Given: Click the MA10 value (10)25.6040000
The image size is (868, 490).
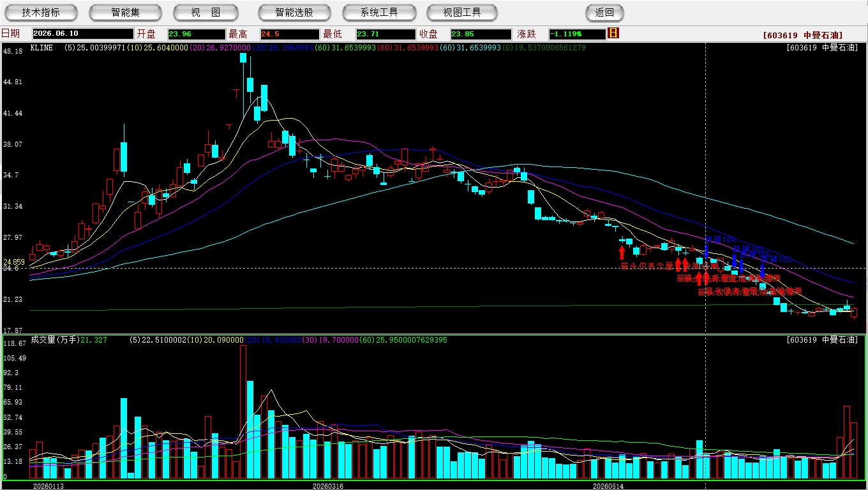Looking at the screenshot, I should pyautogui.click(x=158, y=47).
